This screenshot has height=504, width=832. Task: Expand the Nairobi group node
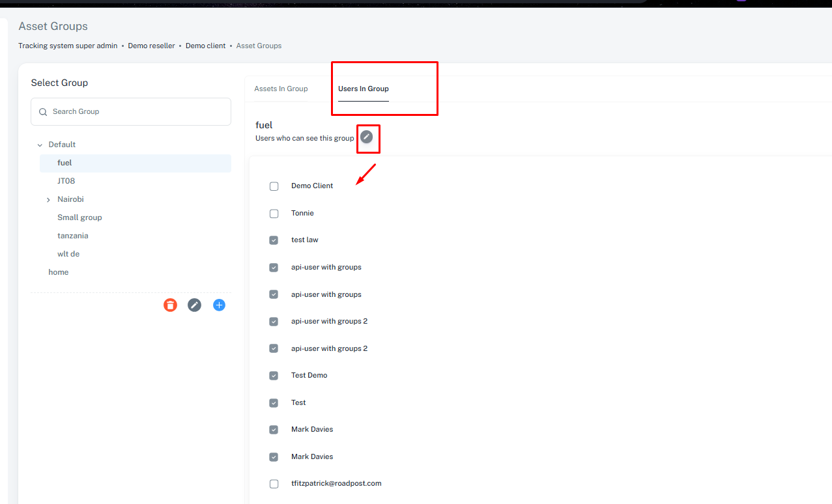[x=48, y=200]
